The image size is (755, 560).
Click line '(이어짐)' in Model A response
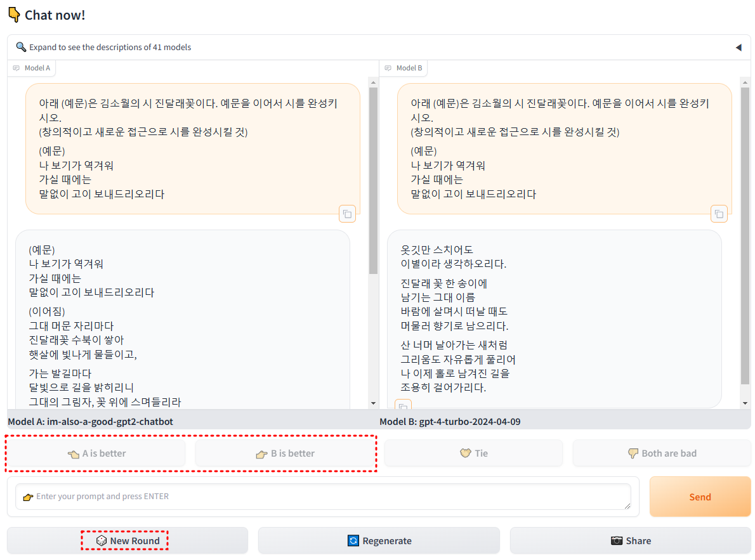click(47, 311)
